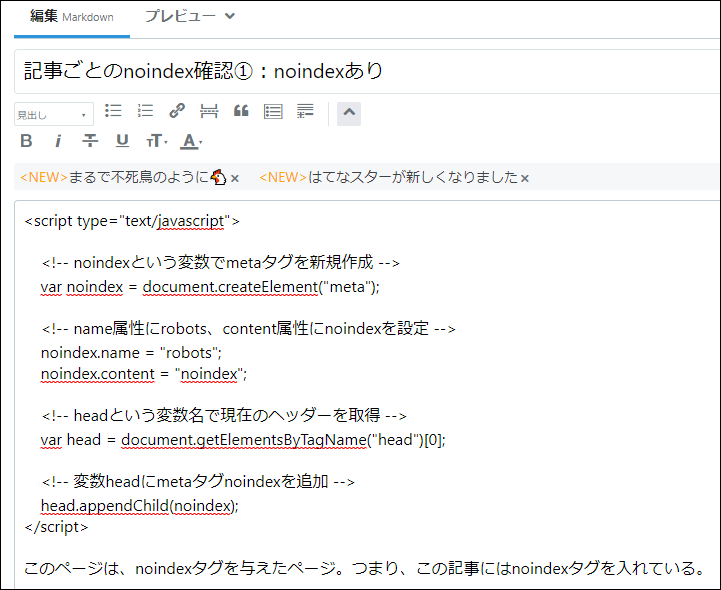Click the script type opening line
721x590 pixels.
click(x=132, y=221)
